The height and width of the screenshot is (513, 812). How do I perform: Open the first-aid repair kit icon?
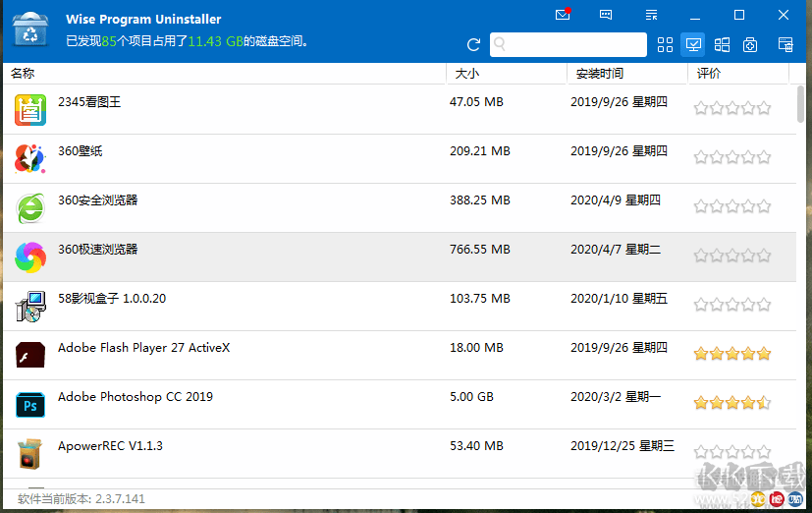pos(750,45)
